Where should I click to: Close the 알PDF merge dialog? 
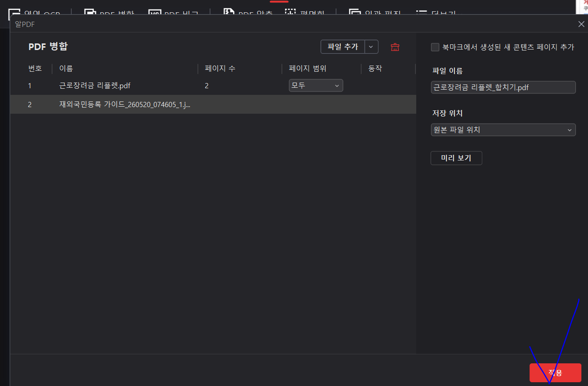pyautogui.click(x=581, y=24)
